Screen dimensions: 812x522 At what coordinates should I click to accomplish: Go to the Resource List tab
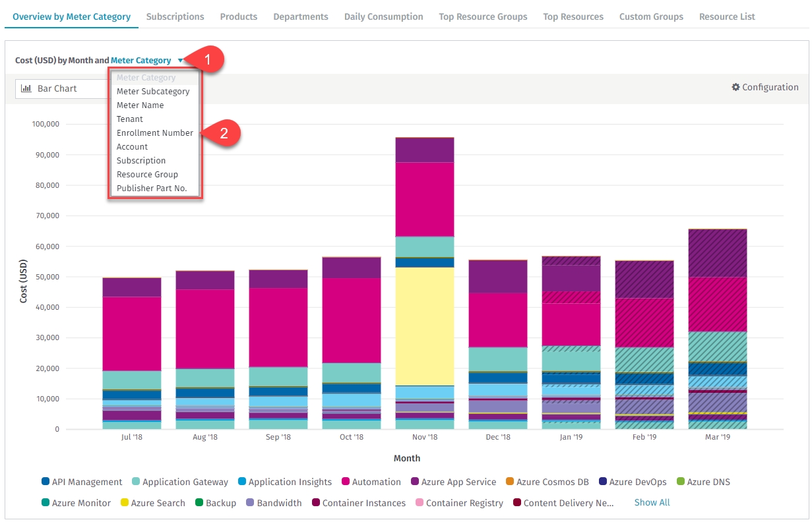(x=727, y=16)
